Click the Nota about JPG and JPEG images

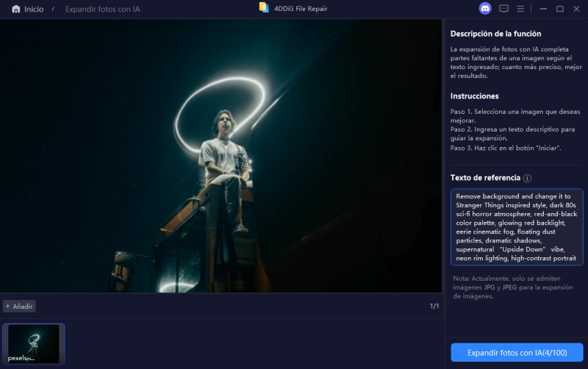[512, 287]
